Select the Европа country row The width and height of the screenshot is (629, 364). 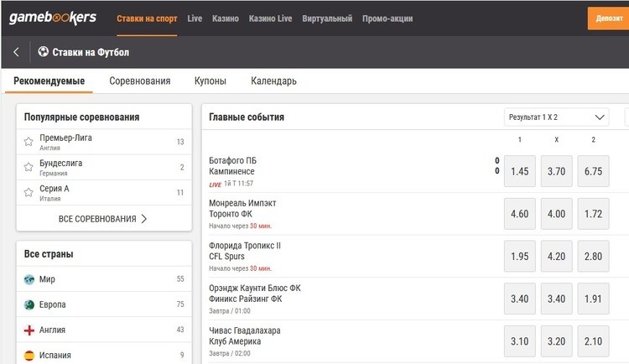pos(104,304)
